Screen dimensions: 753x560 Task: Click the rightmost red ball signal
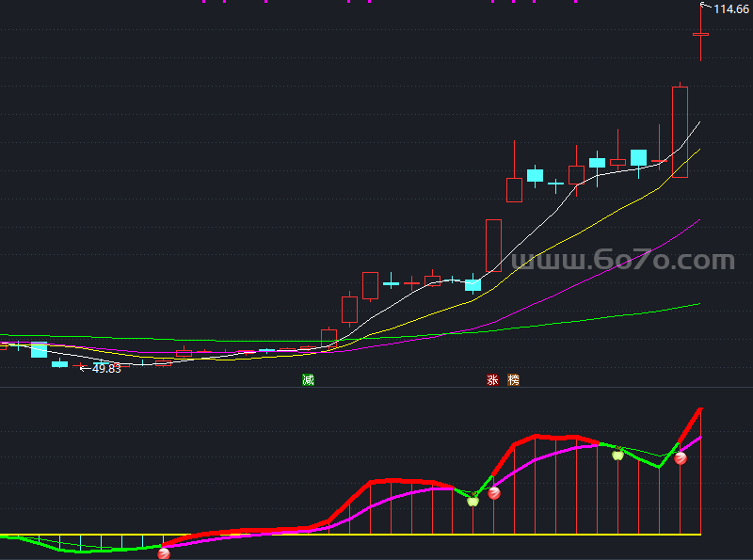(x=681, y=458)
